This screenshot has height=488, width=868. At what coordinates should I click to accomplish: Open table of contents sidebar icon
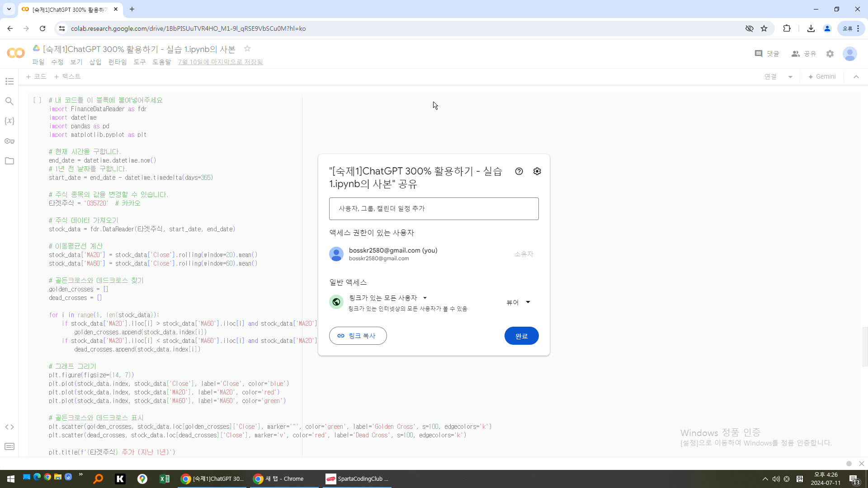point(9,81)
